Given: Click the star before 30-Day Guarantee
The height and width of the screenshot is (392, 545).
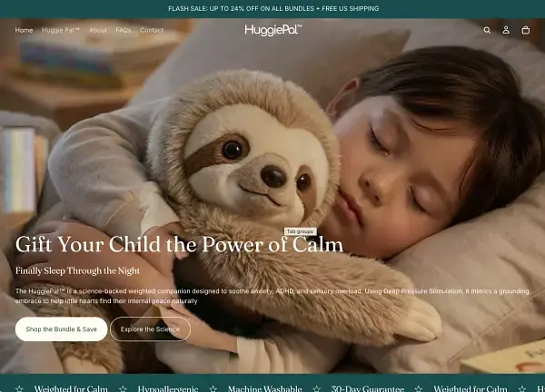Looking at the screenshot, I should [317, 389].
